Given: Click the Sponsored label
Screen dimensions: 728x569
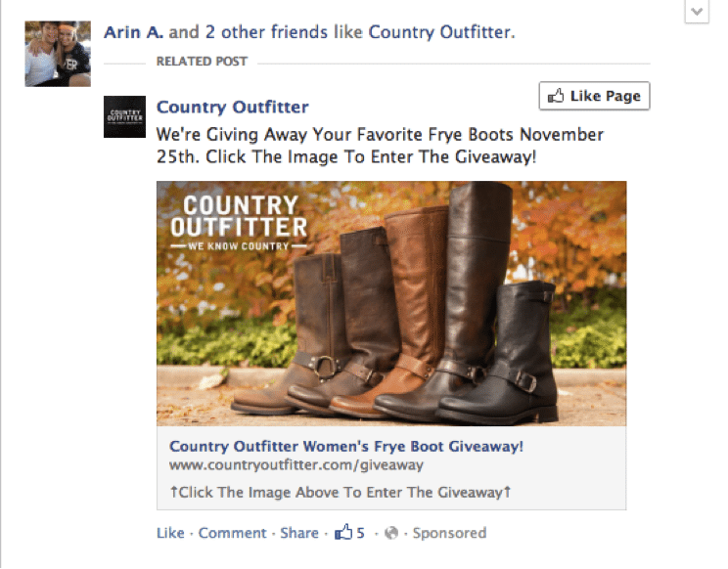Looking at the screenshot, I should [x=449, y=533].
